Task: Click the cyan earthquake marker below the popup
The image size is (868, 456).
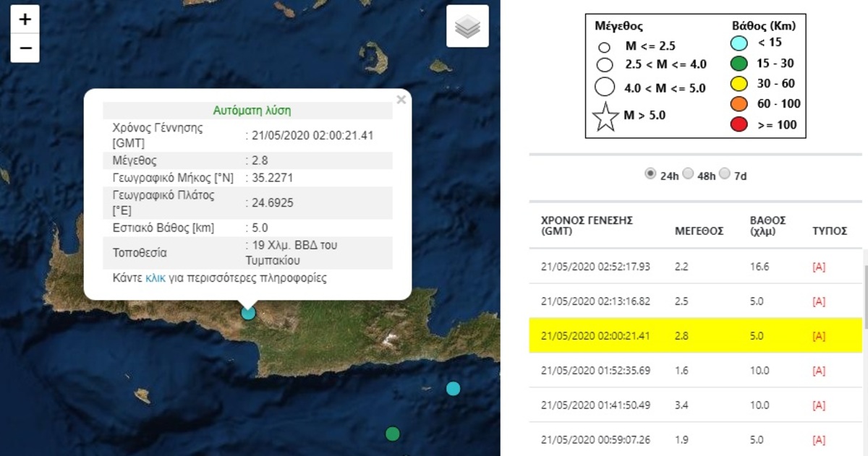Action: (x=248, y=312)
